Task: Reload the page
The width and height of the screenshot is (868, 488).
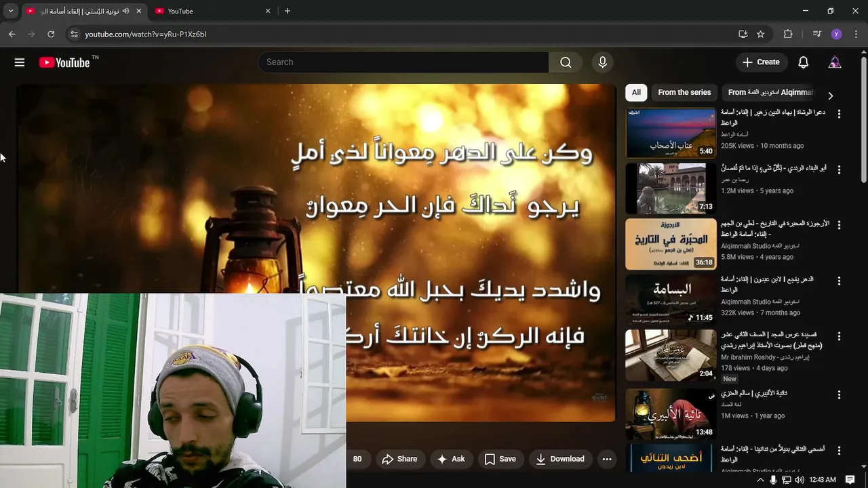Action: pos(51,34)
